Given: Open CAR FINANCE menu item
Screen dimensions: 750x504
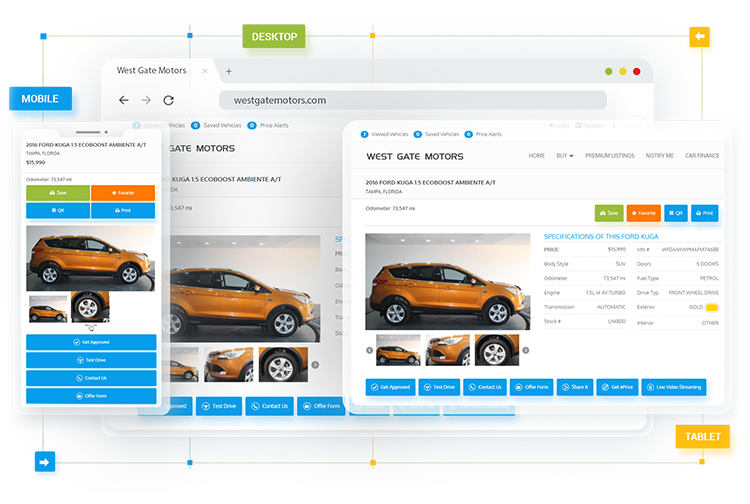Looking at the screenshot, I should tap(702, 156).
